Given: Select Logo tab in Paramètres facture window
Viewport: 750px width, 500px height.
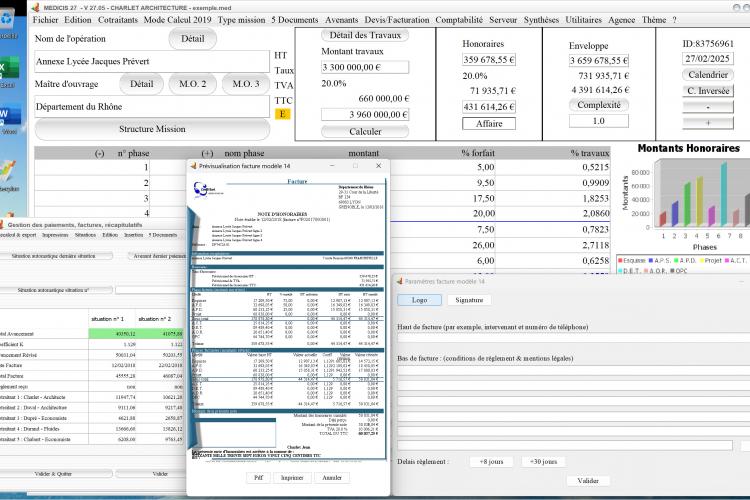Looking at the screenshot, I should (419, 300).
